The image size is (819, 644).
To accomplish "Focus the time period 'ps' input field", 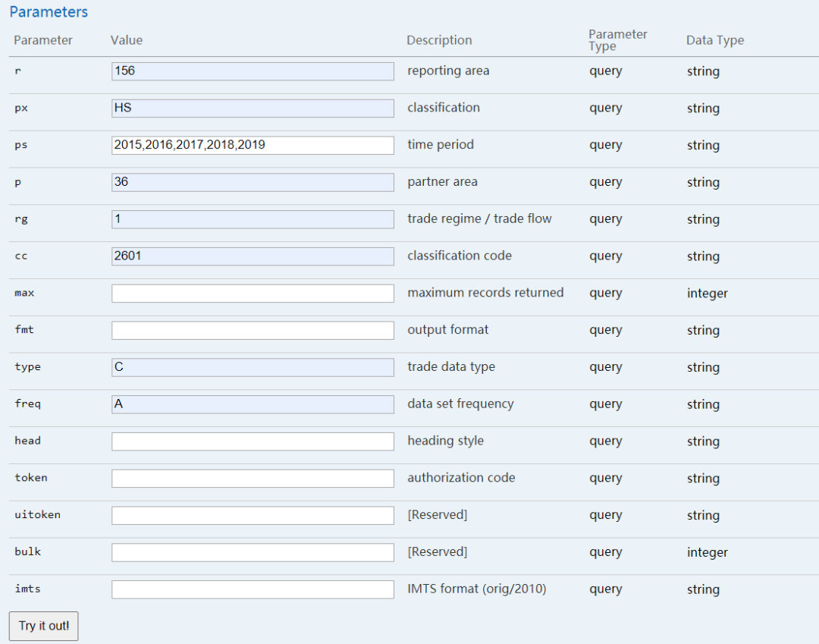I will (x=253, y=145).
